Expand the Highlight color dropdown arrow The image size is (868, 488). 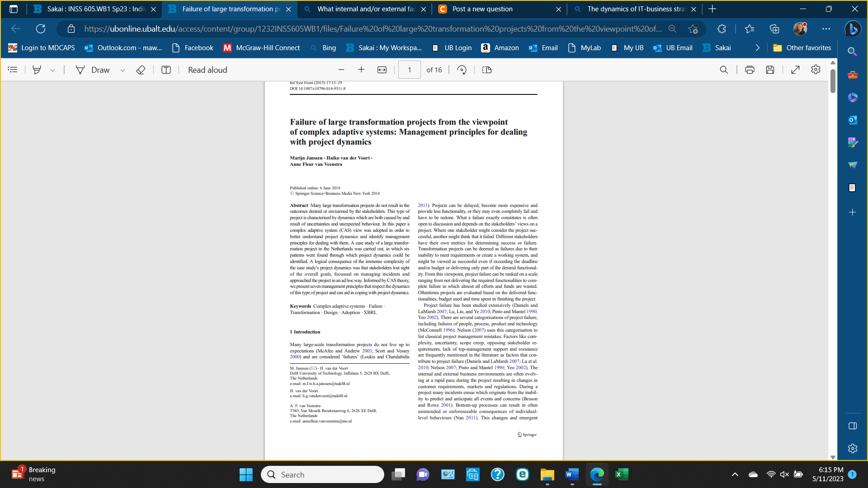coord(53,70)
